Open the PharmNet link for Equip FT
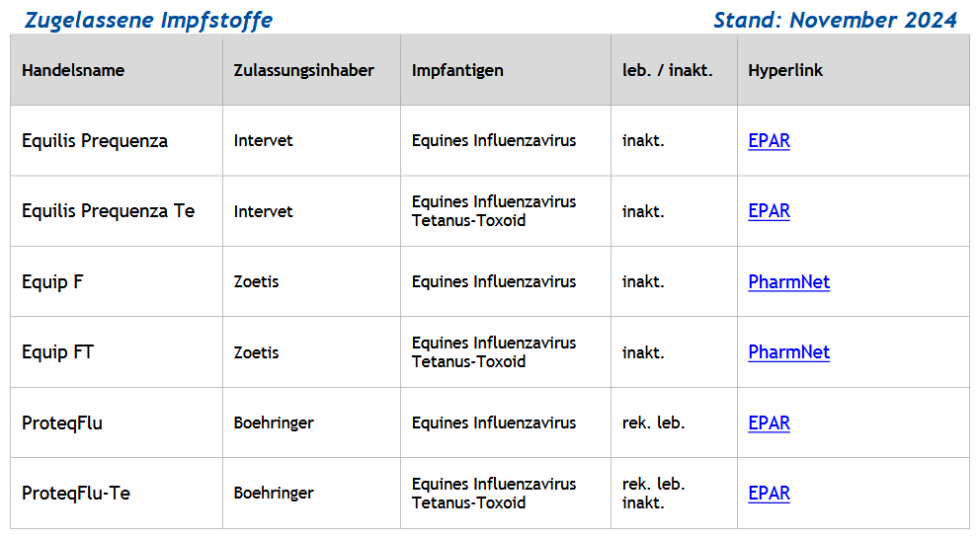This screenshot has width=980, height=538. point(788,352)
